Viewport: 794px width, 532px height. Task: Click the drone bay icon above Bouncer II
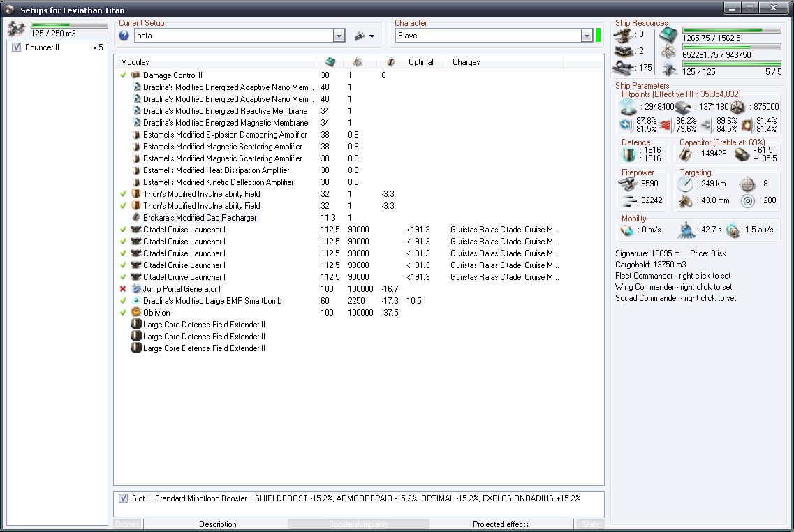[x=17, y=29]
